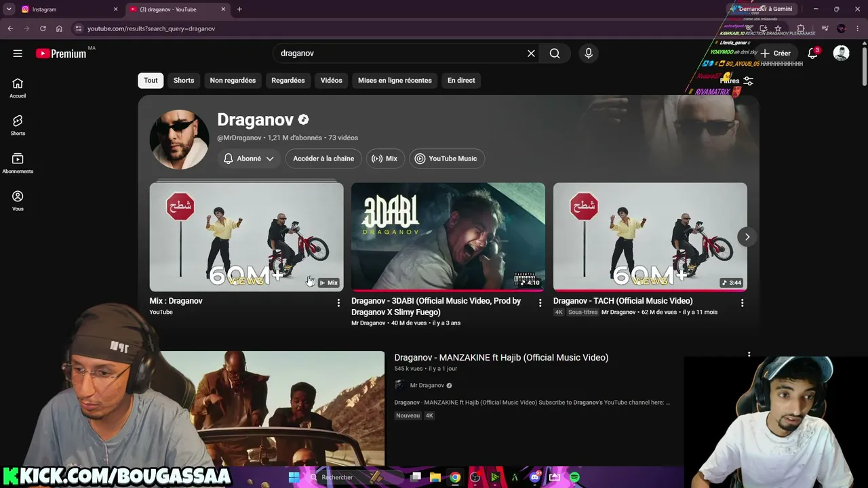Close the Instagram tab
868x488 pixels.
115,9
